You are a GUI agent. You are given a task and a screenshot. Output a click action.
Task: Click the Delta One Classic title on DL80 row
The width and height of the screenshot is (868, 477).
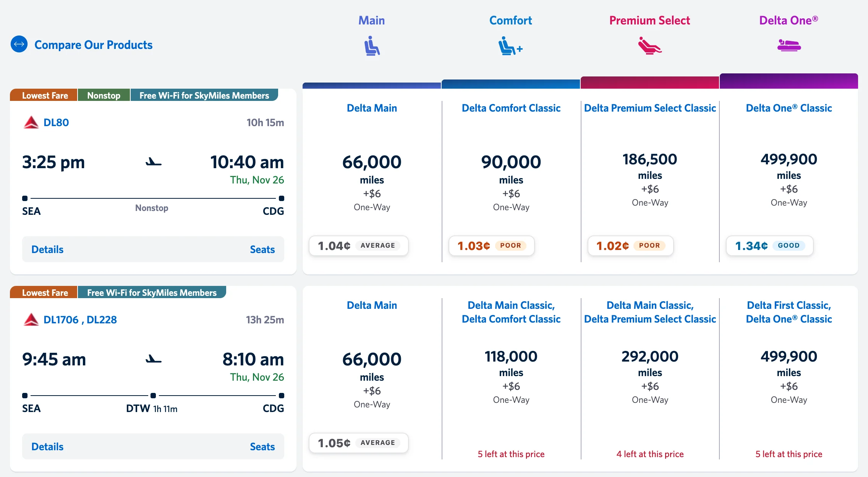[789, 108]
